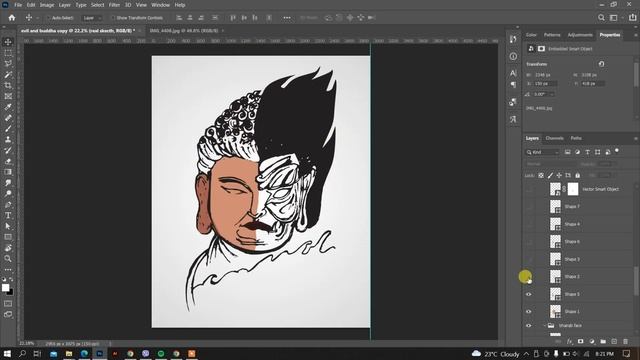Select the Magic Wand selection tool
The height and width of the screenshot is (360, 640).
[8, 75]
